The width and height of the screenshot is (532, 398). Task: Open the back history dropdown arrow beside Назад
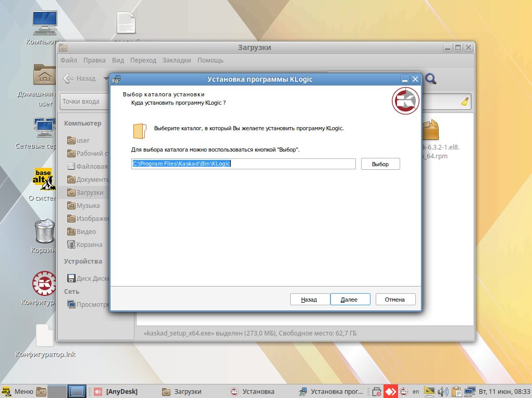(106, 79)
